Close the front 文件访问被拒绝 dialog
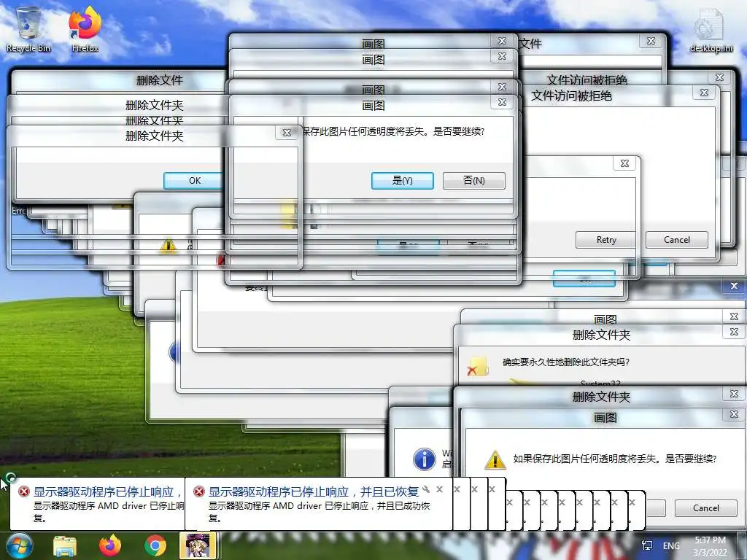 point(704,93)
